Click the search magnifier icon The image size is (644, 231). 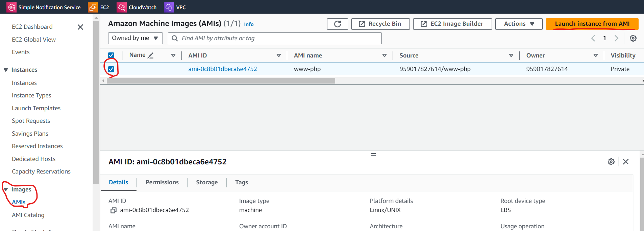pyautogui.click(x=175, y=38)
